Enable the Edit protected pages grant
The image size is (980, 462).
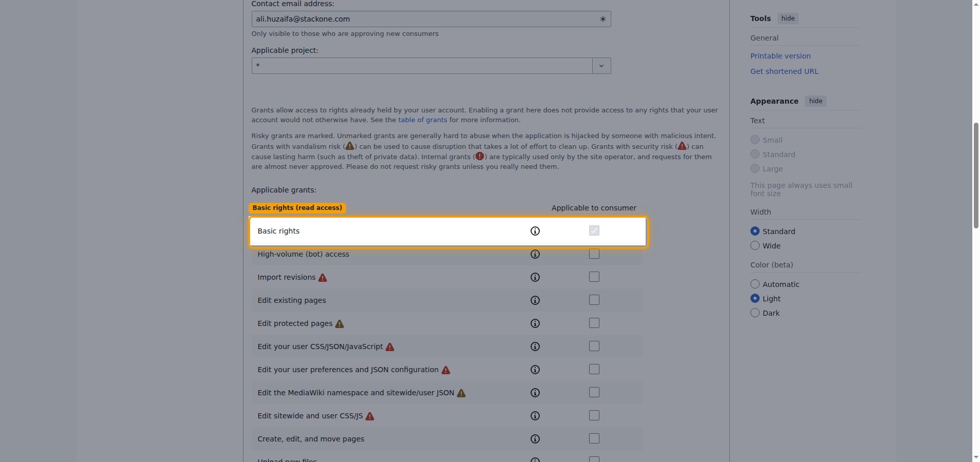pos(594,323)
